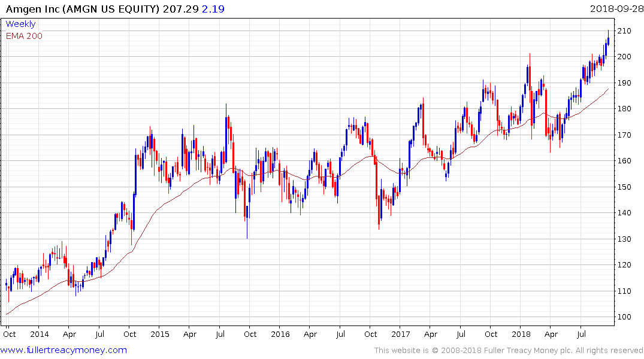Click the 110 price axis label
The width and height of the screenshot is (644, 359).
click(624, 291)
